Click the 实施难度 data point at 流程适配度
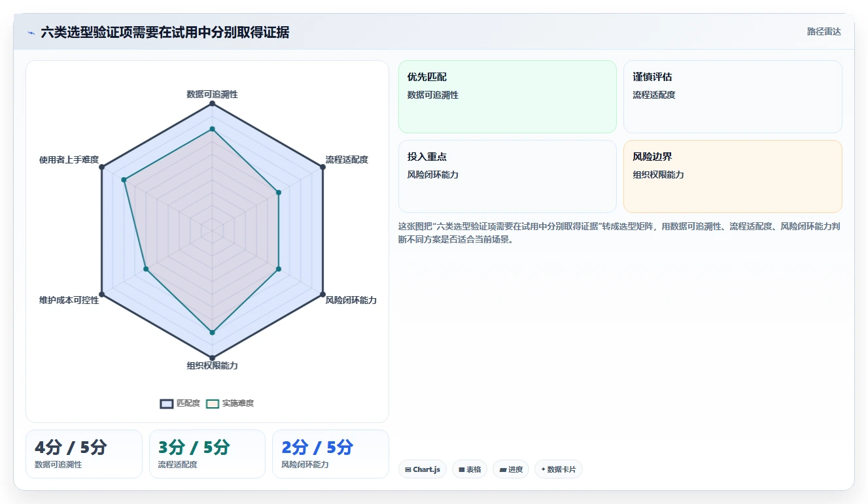This screenshot has height=504, width=868. pos(279,192)
